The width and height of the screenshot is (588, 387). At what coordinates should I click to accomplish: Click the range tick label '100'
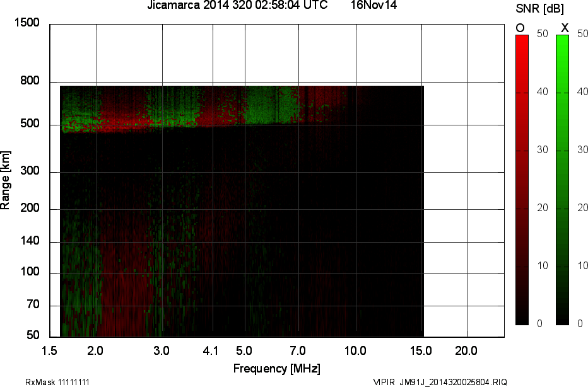point(30,272)
